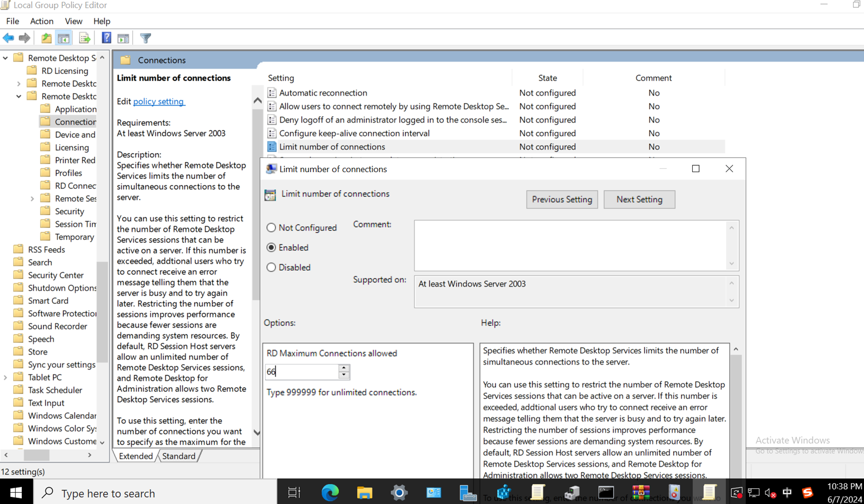
Task: Select the Enabled radio button
Action: pyautogui.click(x=271, y=247)
